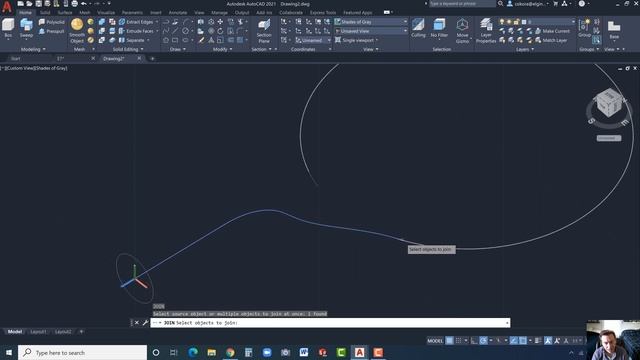Click the Undo arrow in quick access toolbar
This screenshot has width=640, height=360.
(84, 4)
